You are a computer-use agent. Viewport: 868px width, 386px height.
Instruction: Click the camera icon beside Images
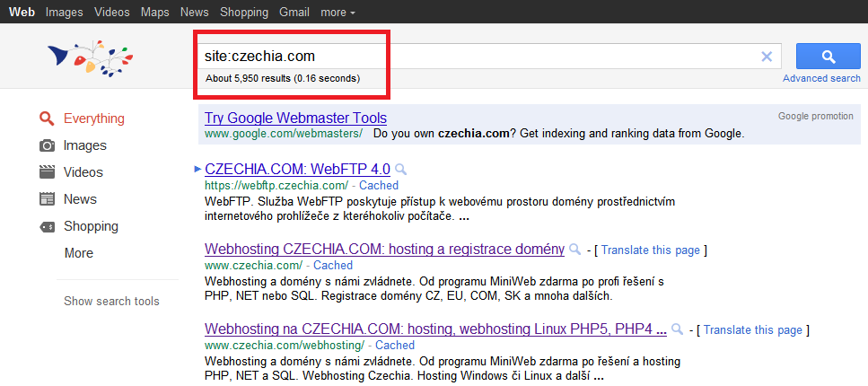(x=47, y=145)
